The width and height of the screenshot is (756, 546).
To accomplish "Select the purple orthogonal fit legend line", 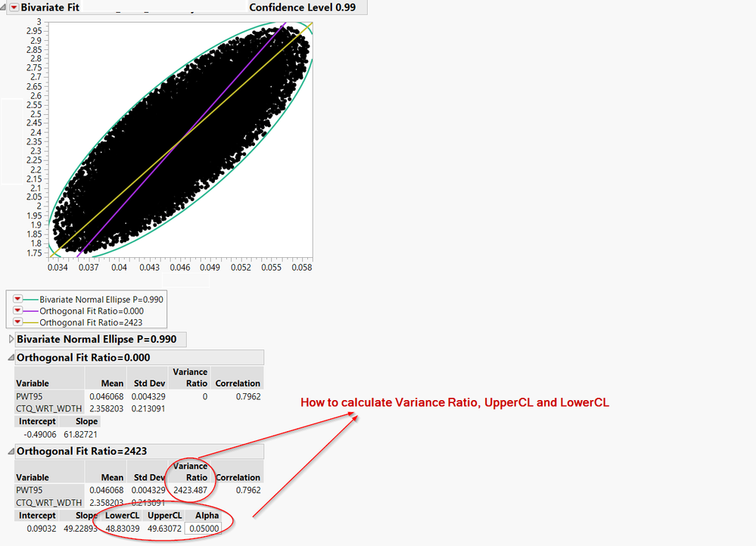I will (30, 311).
